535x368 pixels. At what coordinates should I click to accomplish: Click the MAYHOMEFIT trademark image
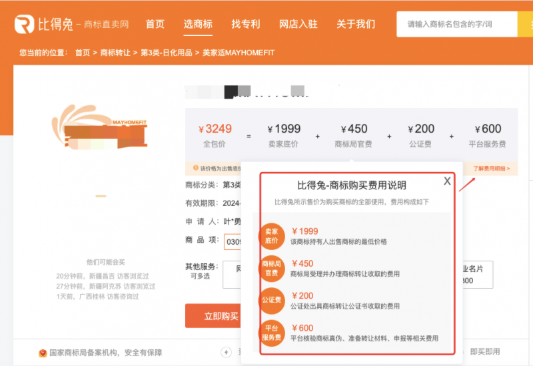click(100, 127)
